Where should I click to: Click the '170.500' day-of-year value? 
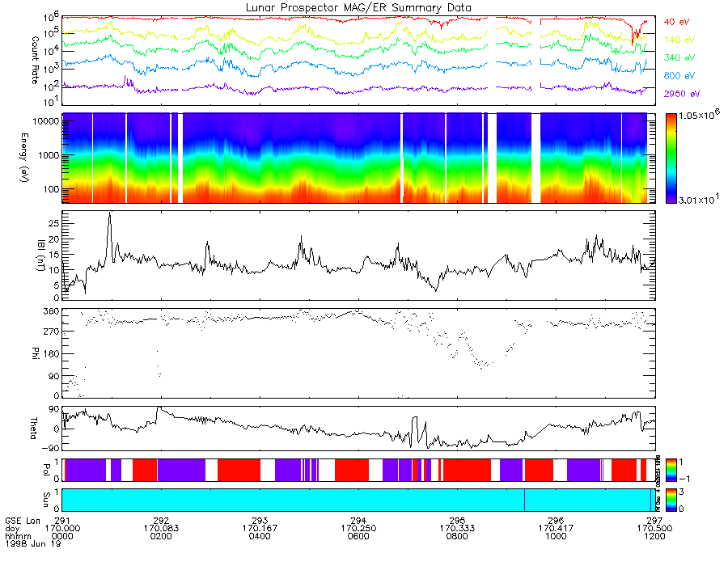[654, 529]
